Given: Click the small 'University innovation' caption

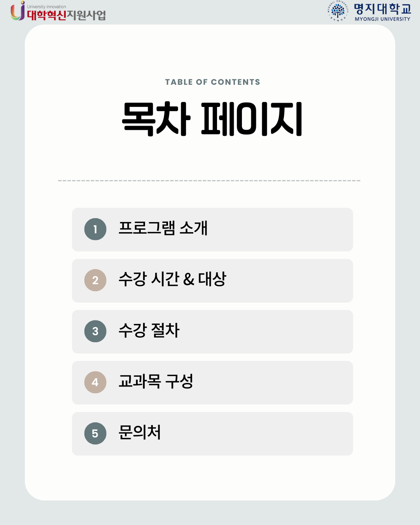Looking at the screenshot, I should point(47,7).
